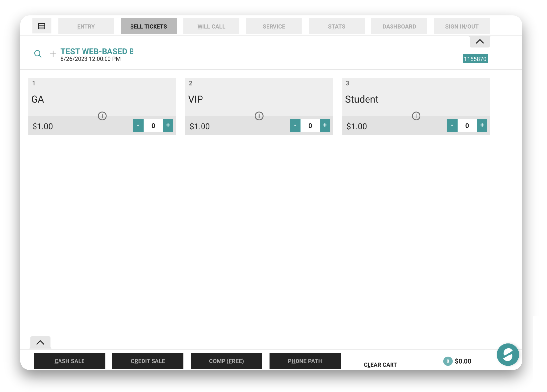547x392 pixels.
Task: Choose Comp (Free) payment
Action: 226,361
